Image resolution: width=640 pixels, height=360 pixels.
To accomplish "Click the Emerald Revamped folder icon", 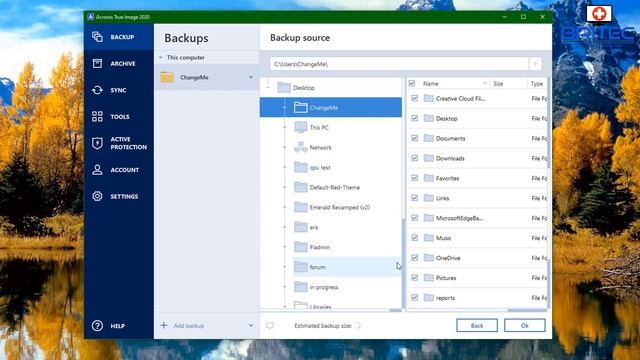I will [301, 207].
